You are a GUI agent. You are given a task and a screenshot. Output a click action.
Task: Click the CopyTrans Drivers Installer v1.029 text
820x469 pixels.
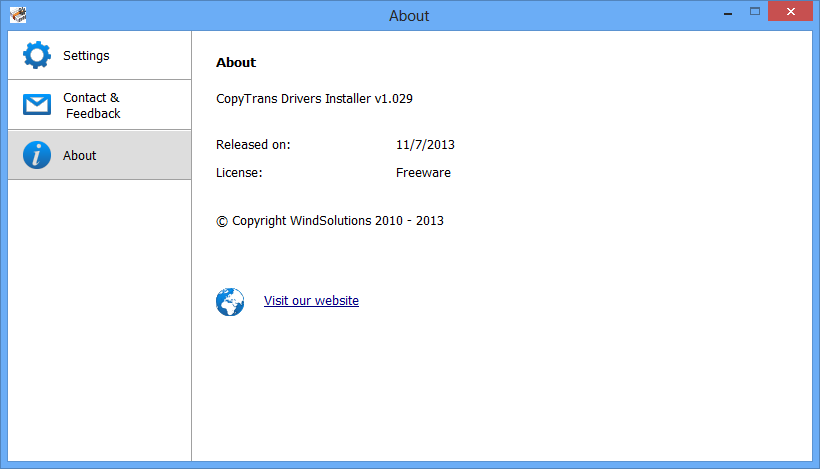click(314, 99)
